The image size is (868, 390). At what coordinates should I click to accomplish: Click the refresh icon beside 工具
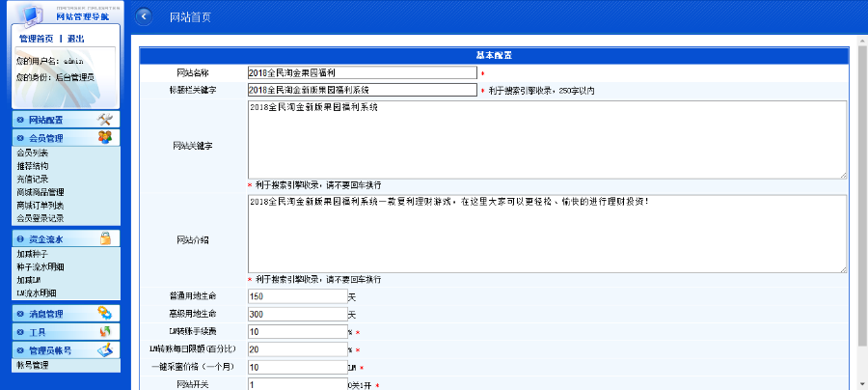click(x=104, y=332)
